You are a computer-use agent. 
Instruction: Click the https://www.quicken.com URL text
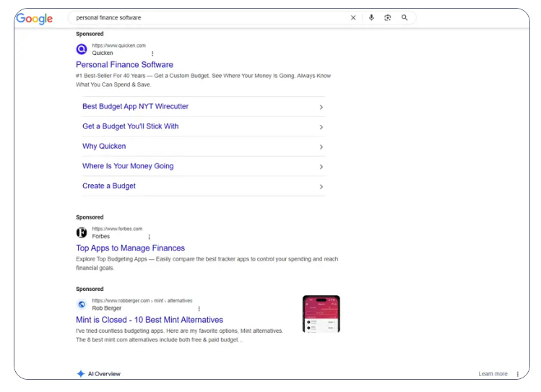[x=118, y=45]
